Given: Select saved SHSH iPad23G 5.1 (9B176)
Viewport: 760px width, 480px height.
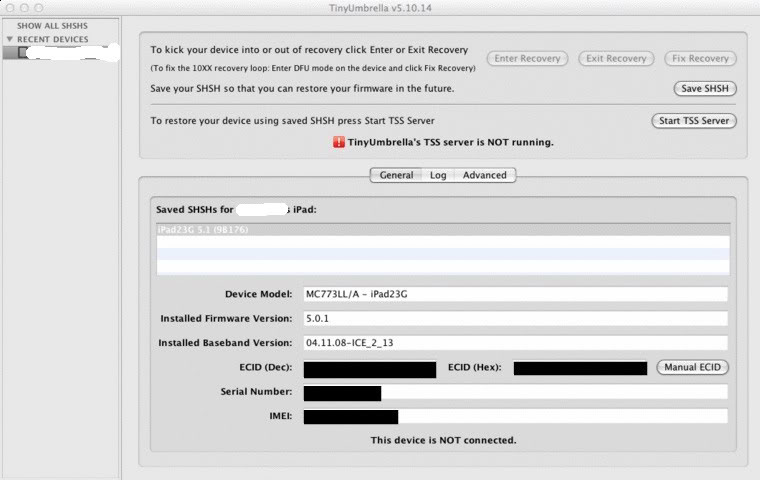Looking at the screenshot, I should point(443,230).
